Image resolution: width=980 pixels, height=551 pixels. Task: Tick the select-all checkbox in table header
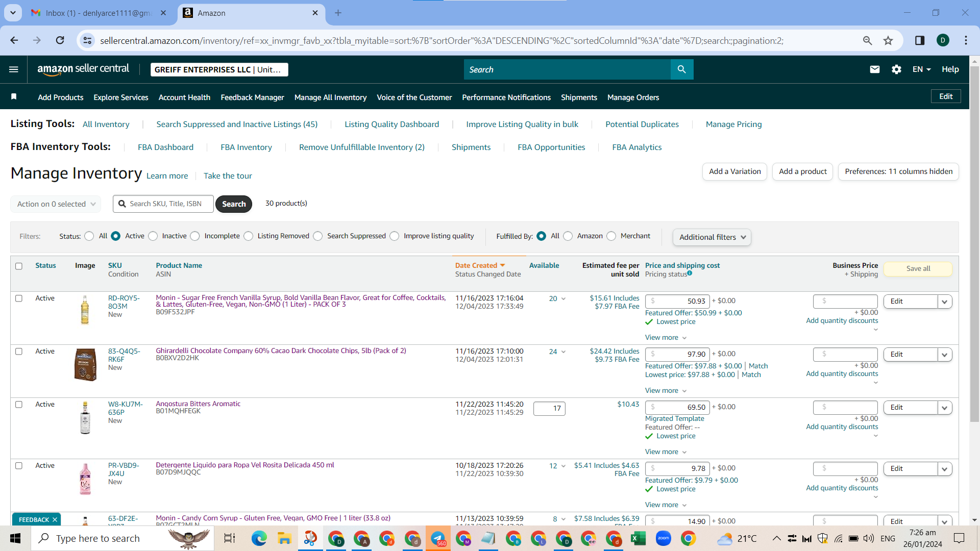[19, 266]
